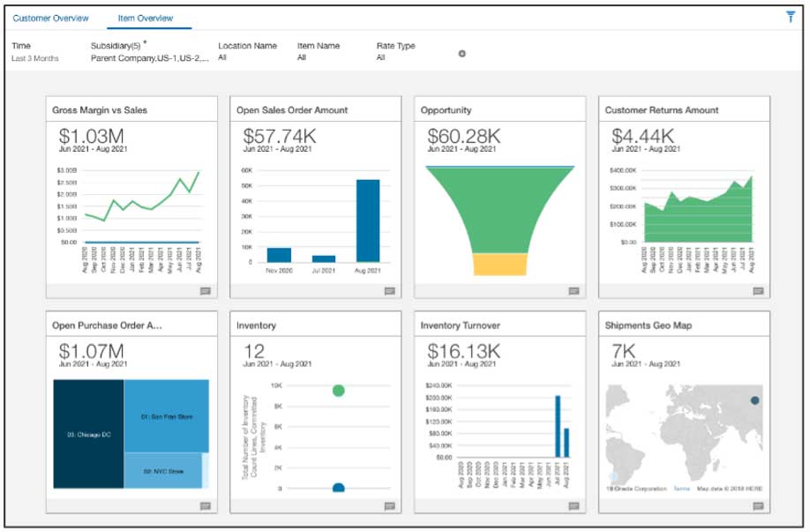Open comment icon on Gross Margin vs Sales tile
Viewport: 810px width, 532px height.
click(205, 290)
